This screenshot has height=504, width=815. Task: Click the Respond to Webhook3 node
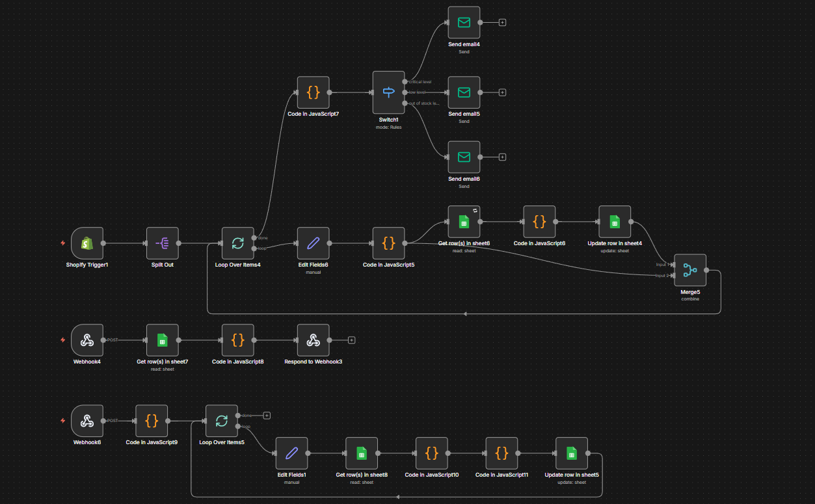(313, 340)
